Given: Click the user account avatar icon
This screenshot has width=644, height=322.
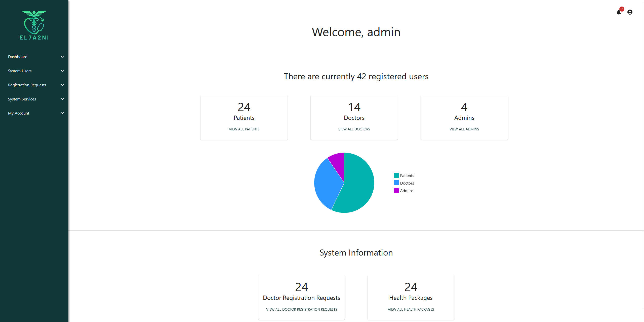Looking at the screenshot, I should 630,12.
